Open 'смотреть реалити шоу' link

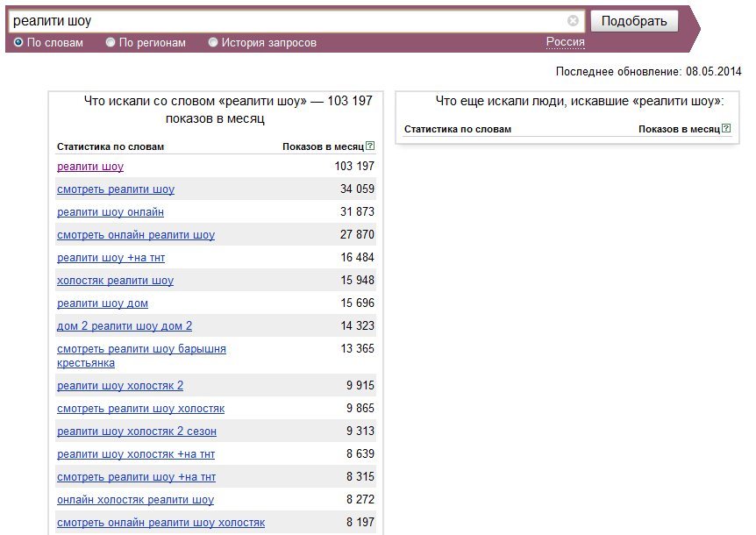(x=116, y=189)
